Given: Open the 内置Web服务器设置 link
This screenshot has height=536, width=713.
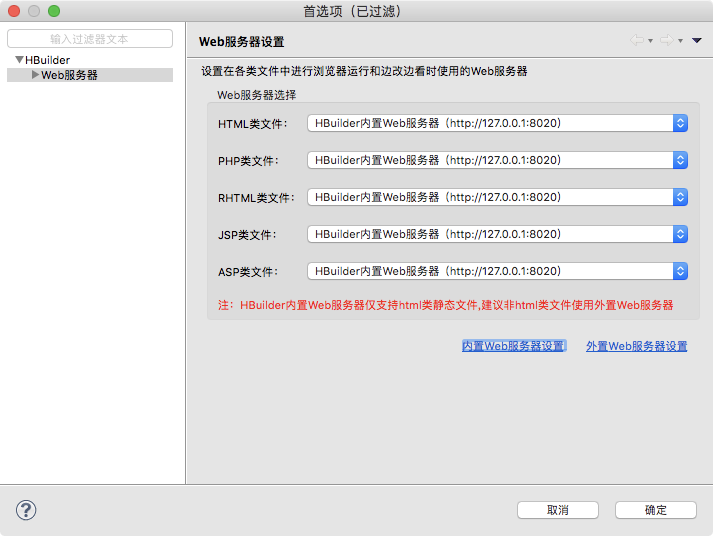Looking at the screenshot, I should 514,346.
